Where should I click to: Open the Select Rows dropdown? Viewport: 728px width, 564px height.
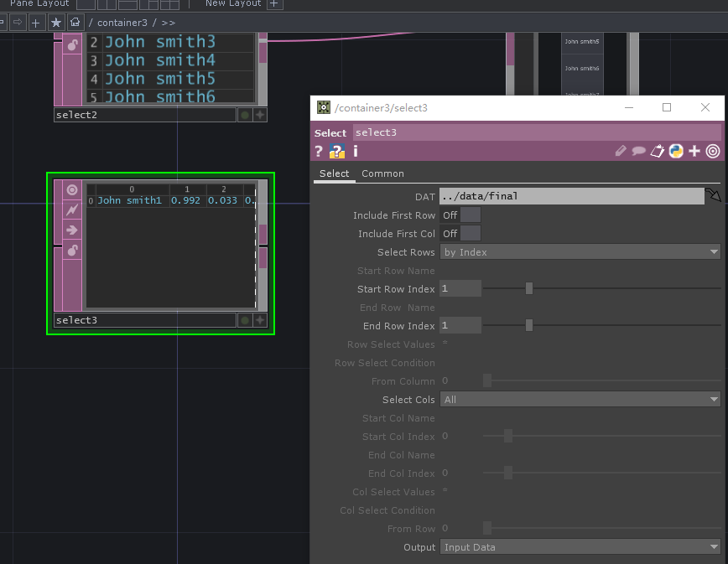(x=580, y=251)
